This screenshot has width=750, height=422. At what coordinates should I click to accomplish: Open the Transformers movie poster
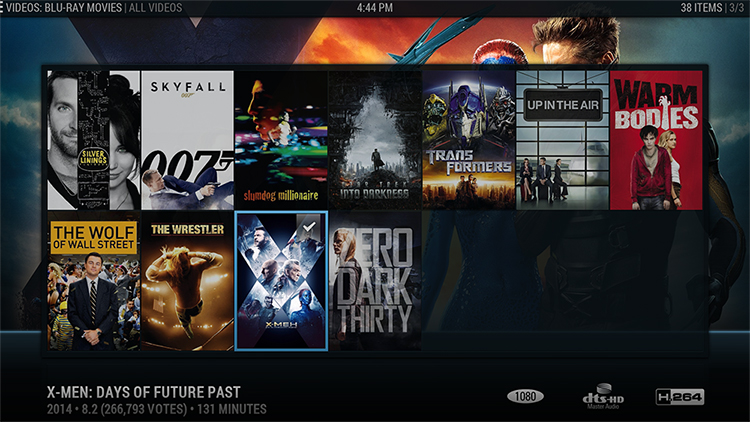point(469,140)
